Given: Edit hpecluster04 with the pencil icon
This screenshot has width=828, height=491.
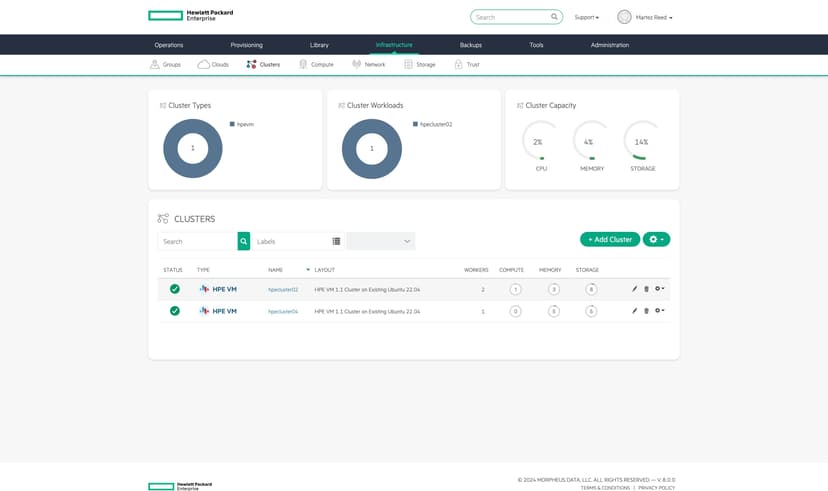Looking at the screenshot, I should tap(634, 311).
